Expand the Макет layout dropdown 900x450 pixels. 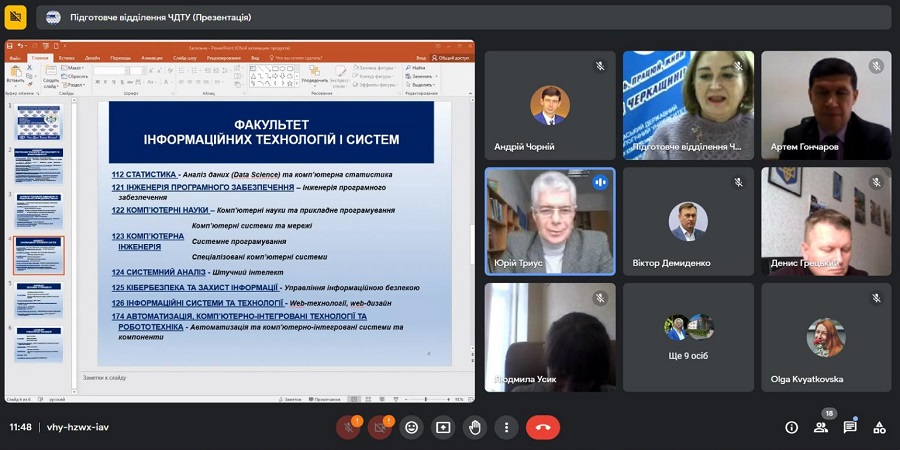pyautogui.click(x=76, y=68)
